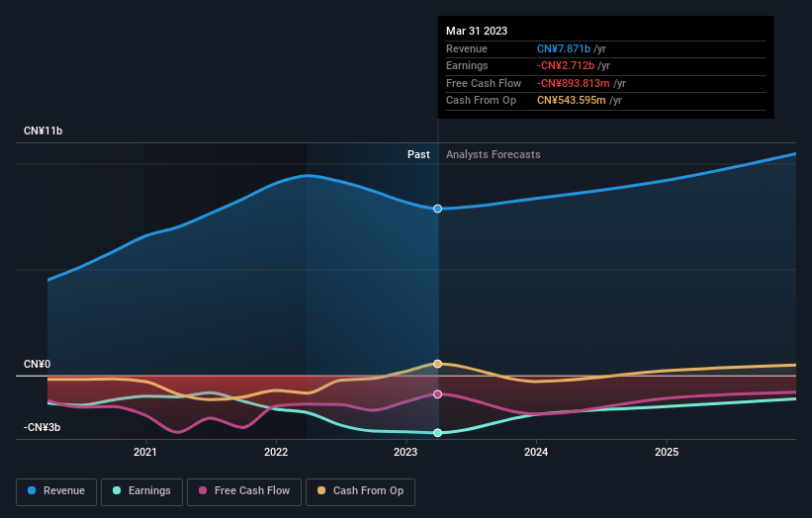Click the CN¥11b y-axis label

(x=43, y=130)
